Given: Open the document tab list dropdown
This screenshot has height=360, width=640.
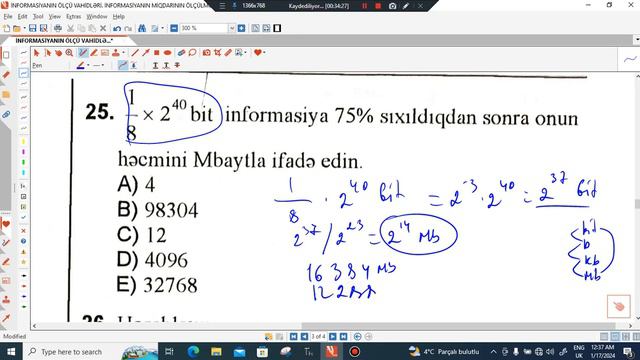Looking at the screenshot, I should [637, 40].
